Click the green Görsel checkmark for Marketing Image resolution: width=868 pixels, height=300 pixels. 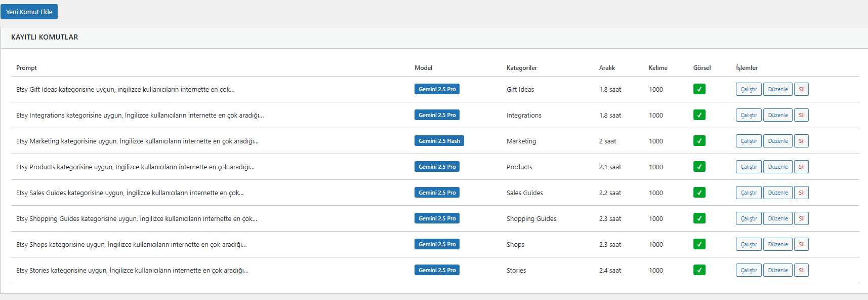(x=699, y=141)
